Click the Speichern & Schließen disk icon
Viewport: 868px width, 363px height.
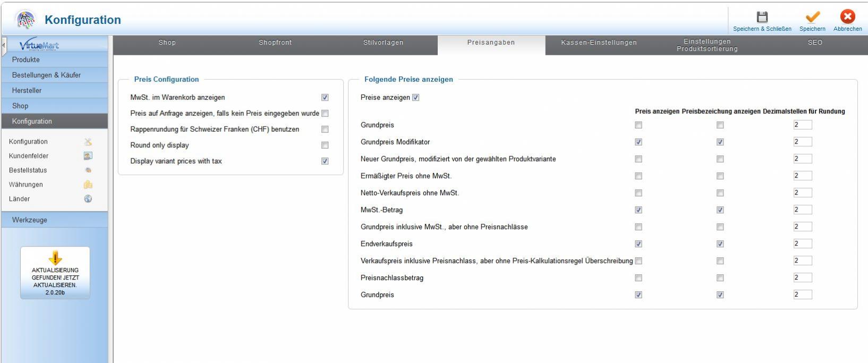(762, 17)
